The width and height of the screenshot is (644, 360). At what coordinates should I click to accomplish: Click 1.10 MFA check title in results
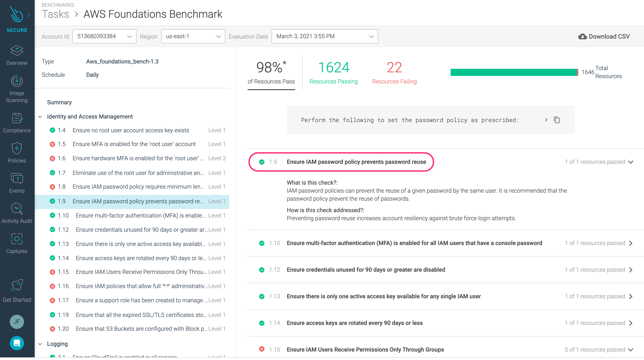click(414, 243)
